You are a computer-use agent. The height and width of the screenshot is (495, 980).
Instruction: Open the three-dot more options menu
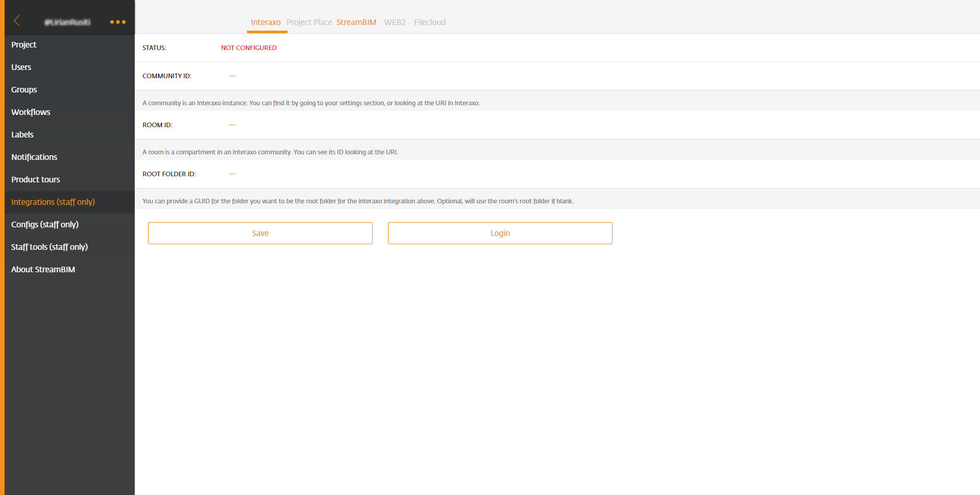tap(118, 22)
